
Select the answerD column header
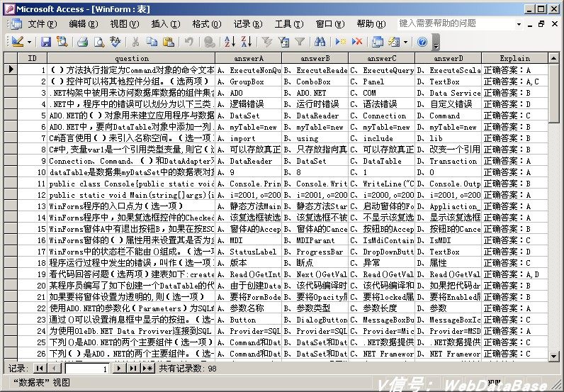(x=449, y=58)
